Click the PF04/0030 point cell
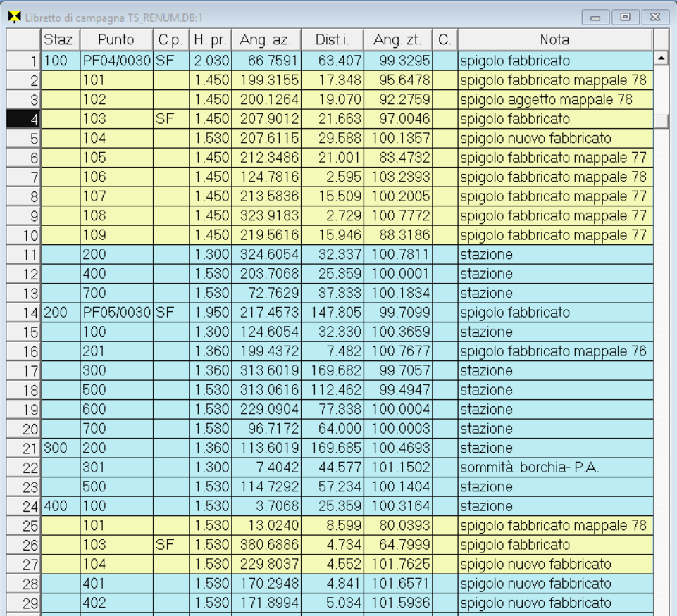This screenshot has width=677, height=616. pos(116,61)
